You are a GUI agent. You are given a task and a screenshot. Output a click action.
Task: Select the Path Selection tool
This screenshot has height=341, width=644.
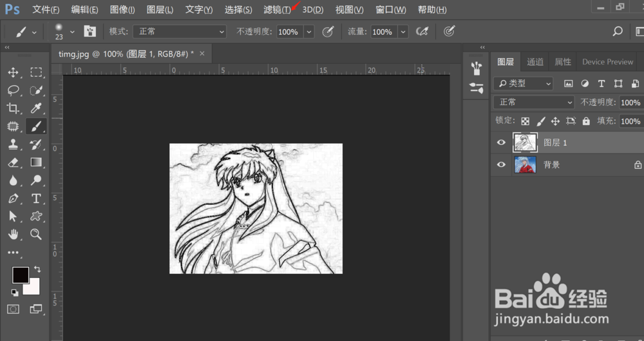(13, 217)
